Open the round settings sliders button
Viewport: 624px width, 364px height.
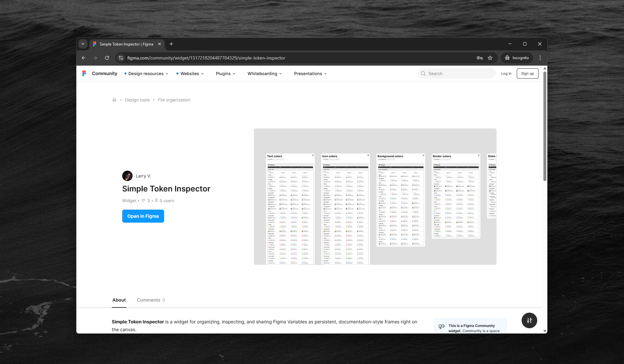click(529, 320)
